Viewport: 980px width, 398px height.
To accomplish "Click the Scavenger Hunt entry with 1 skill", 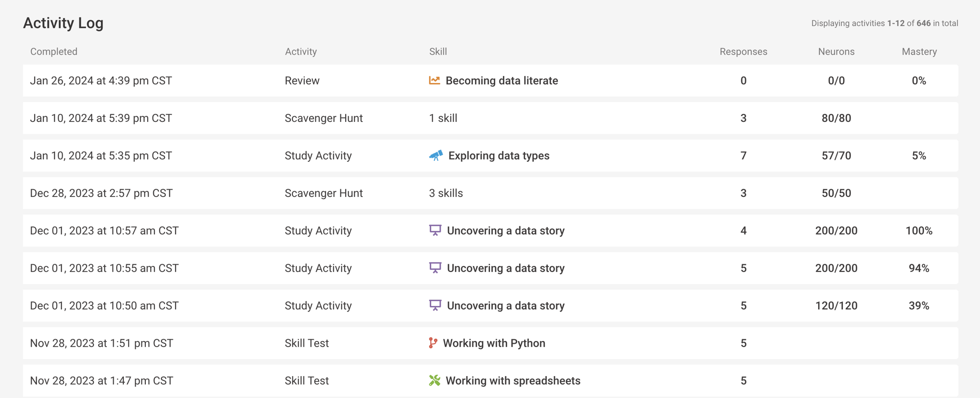I will [323, 118].
